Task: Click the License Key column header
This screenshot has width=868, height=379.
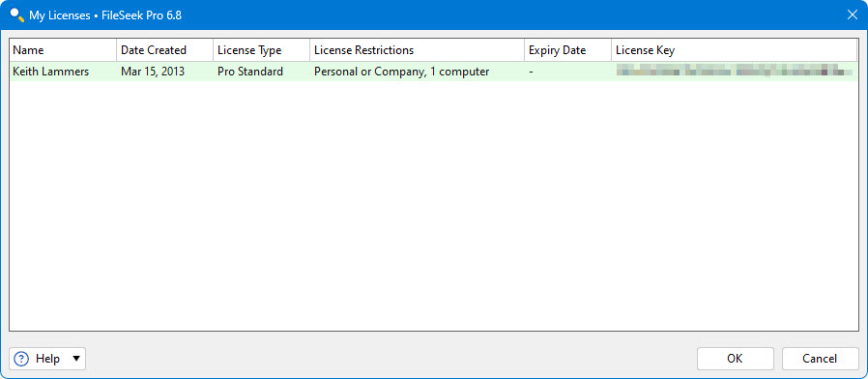Action: tap(734, 50)
